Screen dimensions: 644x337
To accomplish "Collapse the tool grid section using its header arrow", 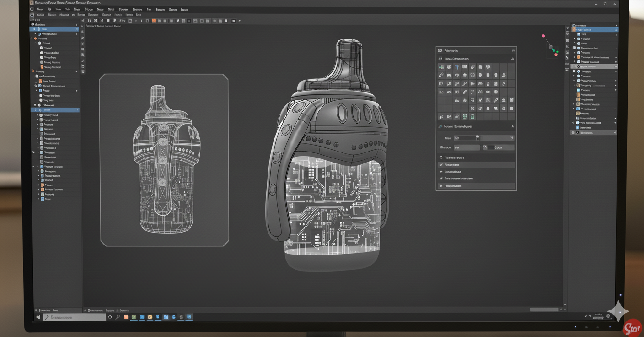I will pyautogui.click(x=512, y=59).
